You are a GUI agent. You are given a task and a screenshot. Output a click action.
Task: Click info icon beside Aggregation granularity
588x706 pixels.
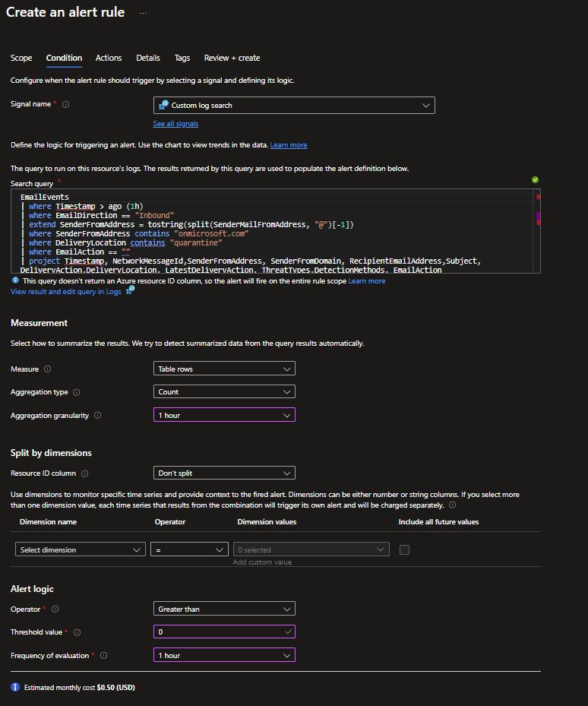pos(97,416)
